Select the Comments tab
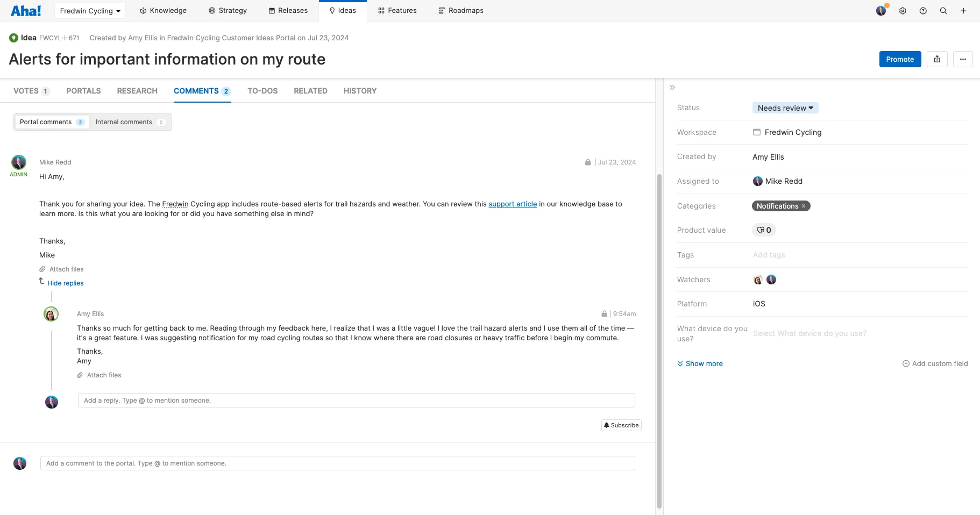This screenshot has height=515, width=980. (x=202, y=91)
